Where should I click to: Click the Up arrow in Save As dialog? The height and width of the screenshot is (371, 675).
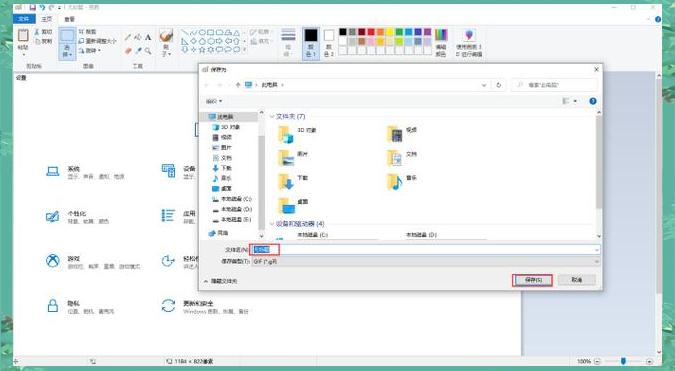238,85
